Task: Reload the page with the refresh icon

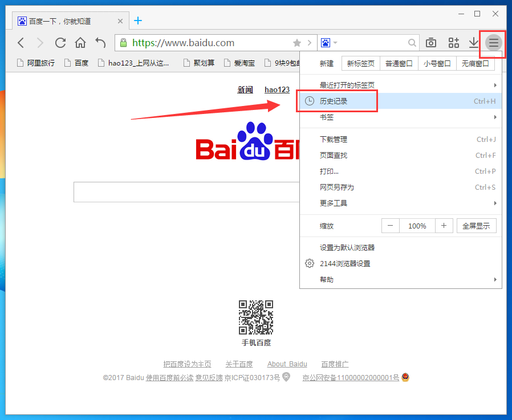Action: click(x=60, y=43)
